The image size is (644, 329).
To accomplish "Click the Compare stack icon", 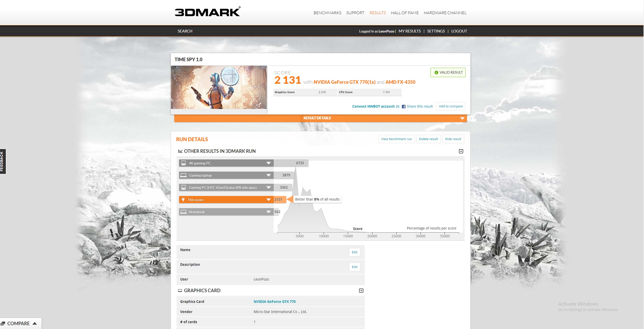I will 3,323.
